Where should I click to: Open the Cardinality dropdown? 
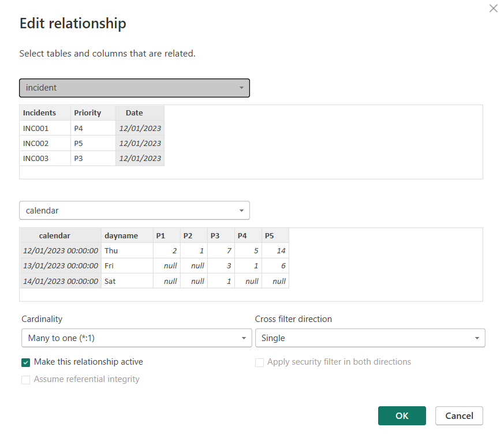pos(136,338)
